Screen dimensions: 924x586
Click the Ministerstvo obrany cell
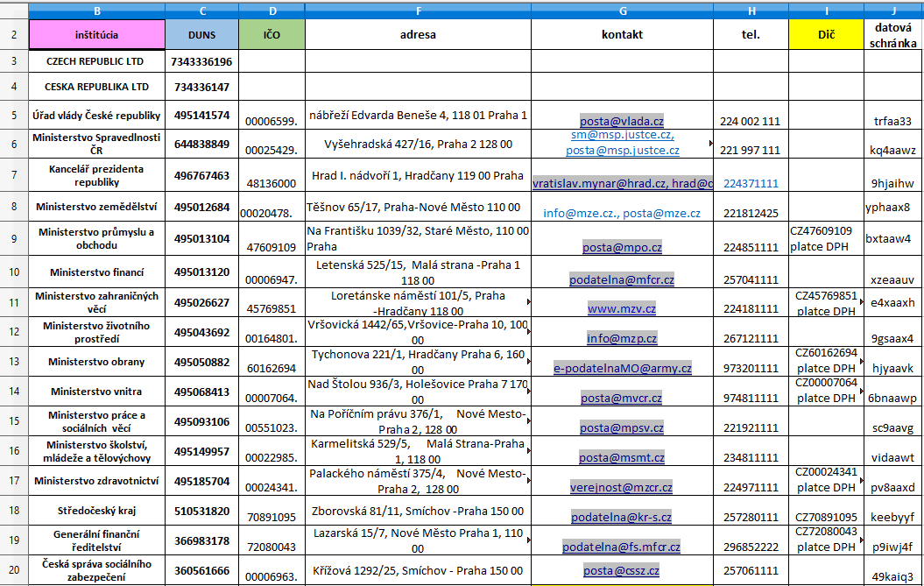(x=96, y=362)
